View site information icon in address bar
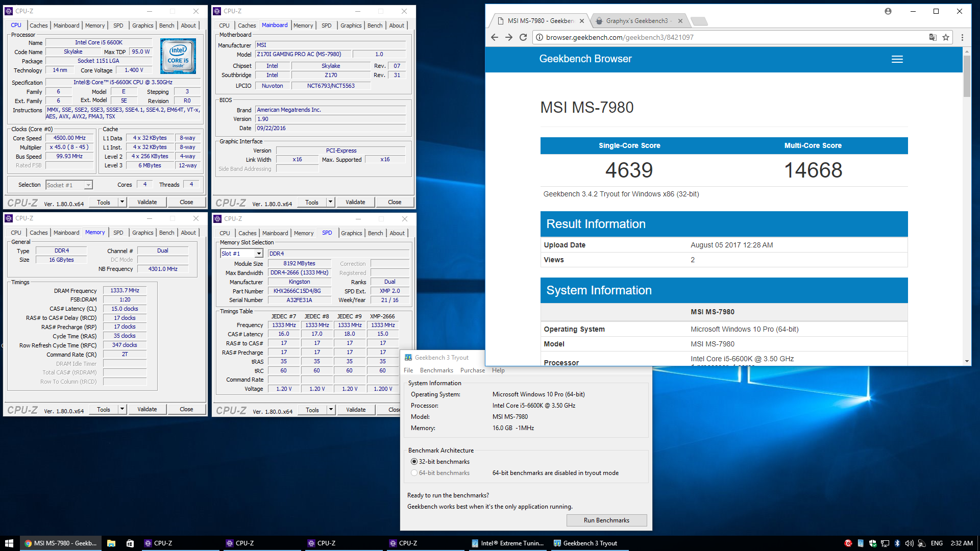Image resolution: width=980 pixels, height=551 pixels. point(538,37)
